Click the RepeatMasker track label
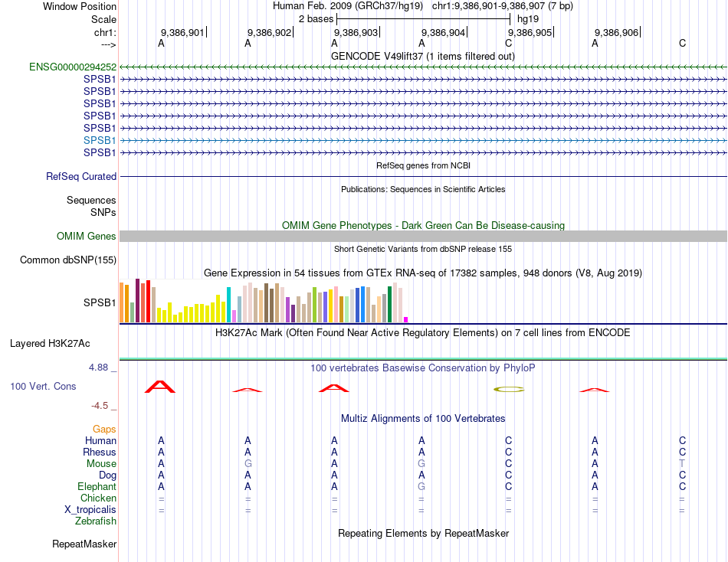Screen dimensions: 728x562 84,544
